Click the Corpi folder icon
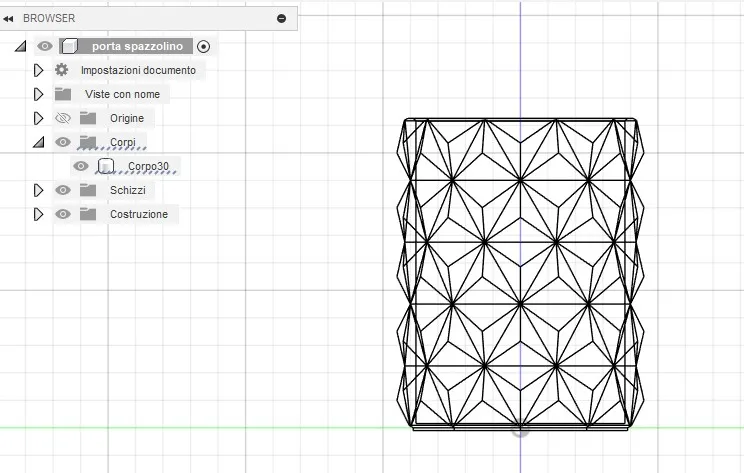Image resolution: width=744 pixels, height=473 pixels. (88, 142)
